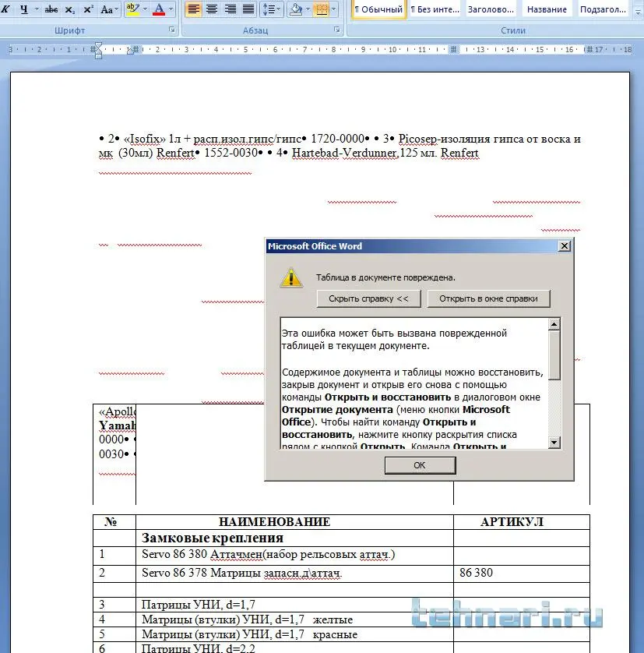Viewport: 644px width, 653px height.
Task: Click 'Патрицы УНИ, d=1,7' cell
Action: click(294, 605)
